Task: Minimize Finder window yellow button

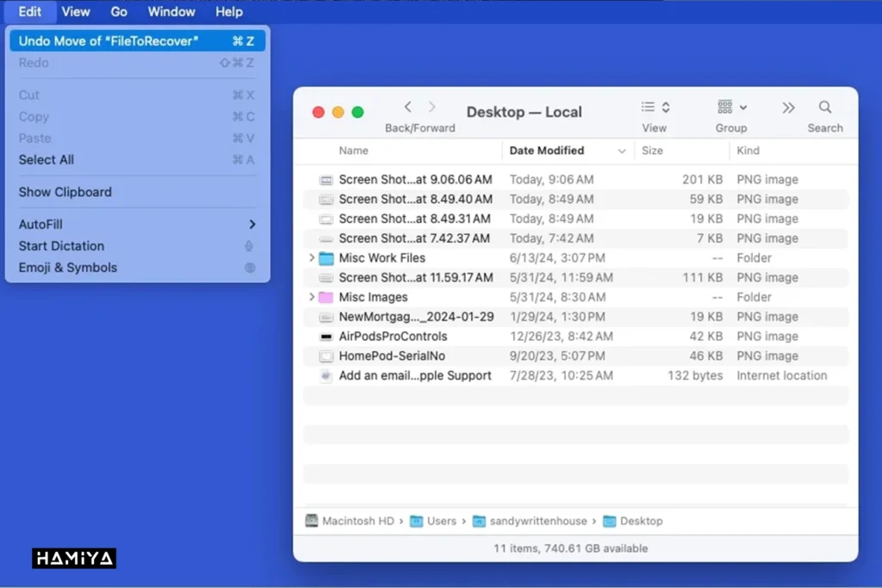Action: click(x=338, y=113)
